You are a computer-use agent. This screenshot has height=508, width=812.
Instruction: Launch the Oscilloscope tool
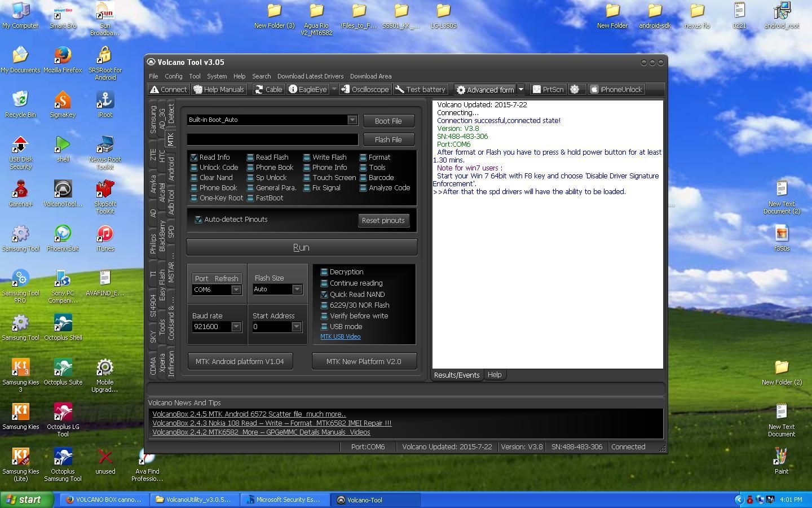[364, 89]
